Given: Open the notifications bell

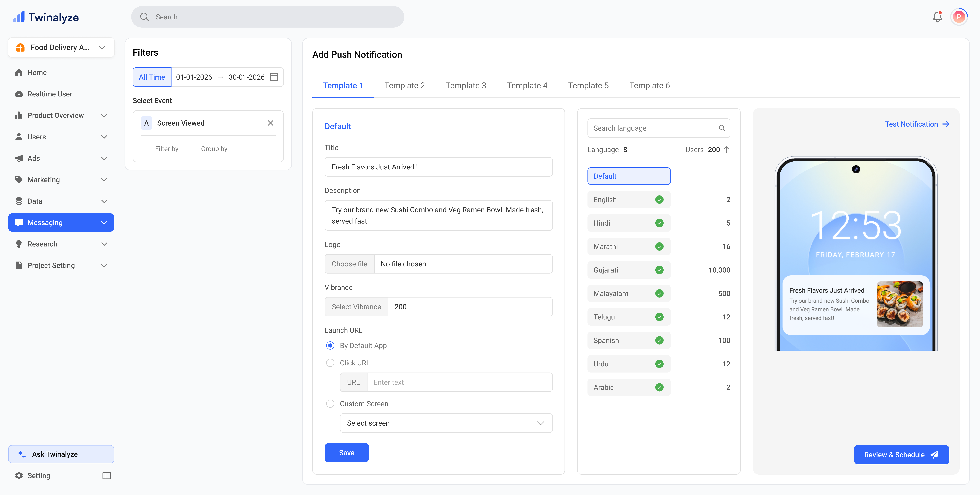Looking at the screenshot, I should [x=937, y=17].
